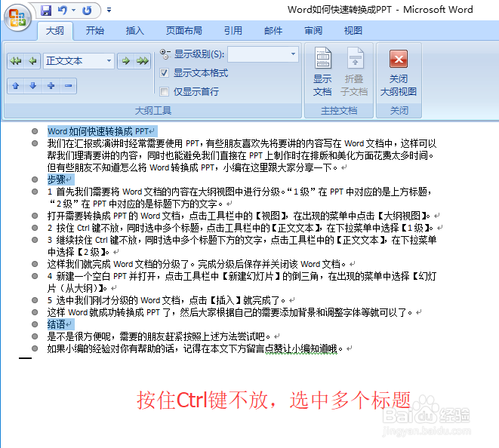Demote to body text with double-right arrow
Image resolution: width=499 pixels, height=448 pixels.
point(143,61)
